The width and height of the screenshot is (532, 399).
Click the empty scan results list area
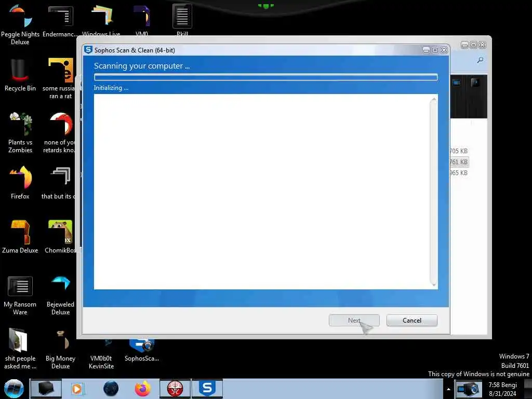(x=261, y=192)
